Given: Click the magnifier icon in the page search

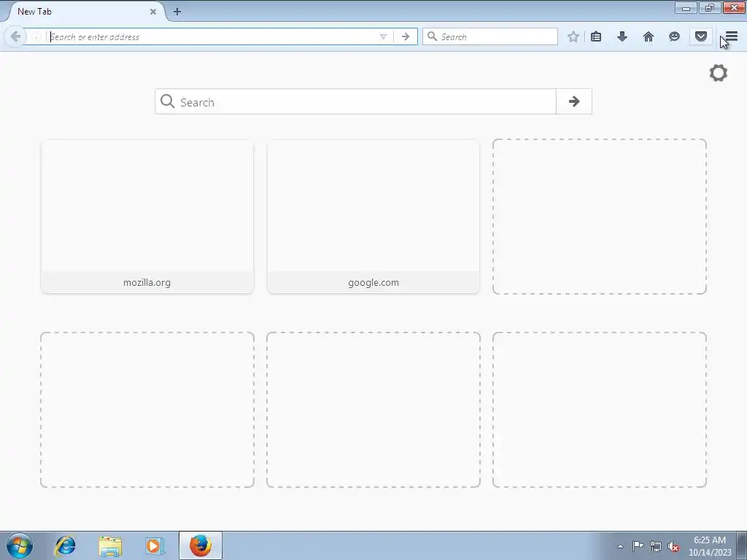Looking at the screenshot, I should [x=167, y=101].
